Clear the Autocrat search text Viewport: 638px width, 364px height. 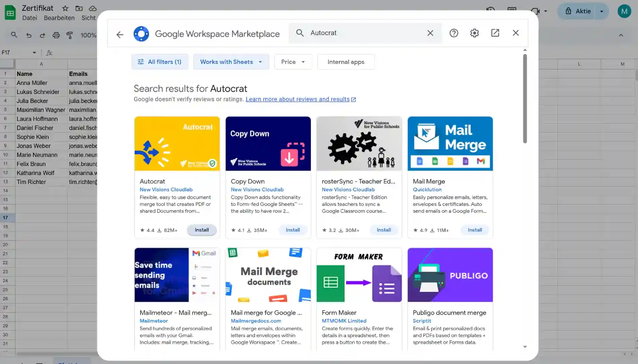[430, 33]
